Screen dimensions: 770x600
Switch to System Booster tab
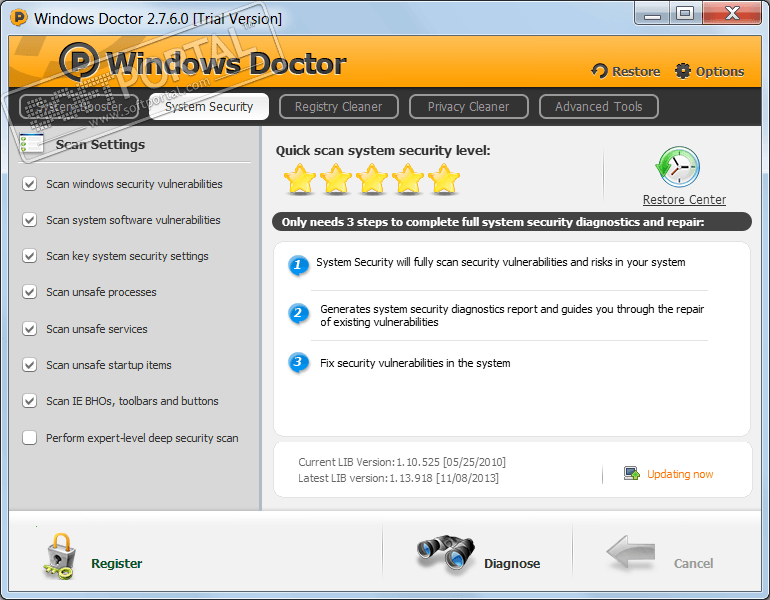click(x=79, y=107)
